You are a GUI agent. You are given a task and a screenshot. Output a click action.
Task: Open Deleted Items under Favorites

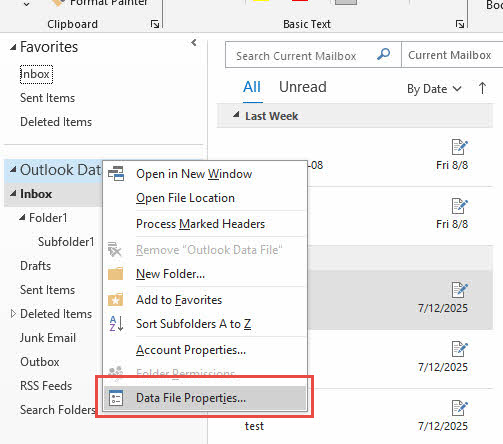coord(56,122)
